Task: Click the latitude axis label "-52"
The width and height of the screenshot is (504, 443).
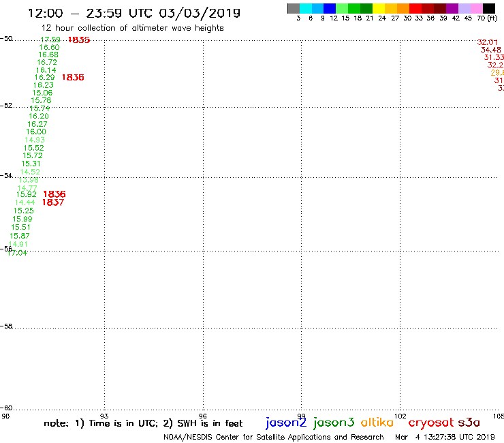Action: [x=6, y=106]
